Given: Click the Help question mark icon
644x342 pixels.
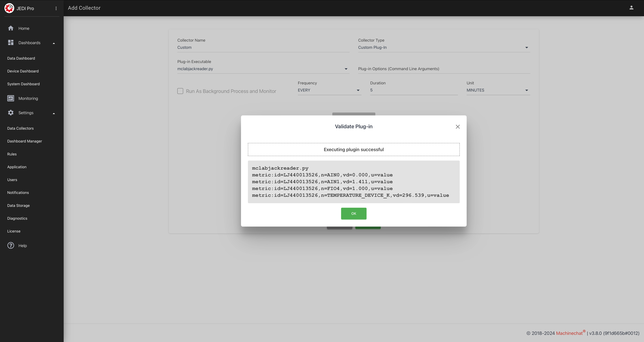Looking at the screenshot, I should pos(10,246).
